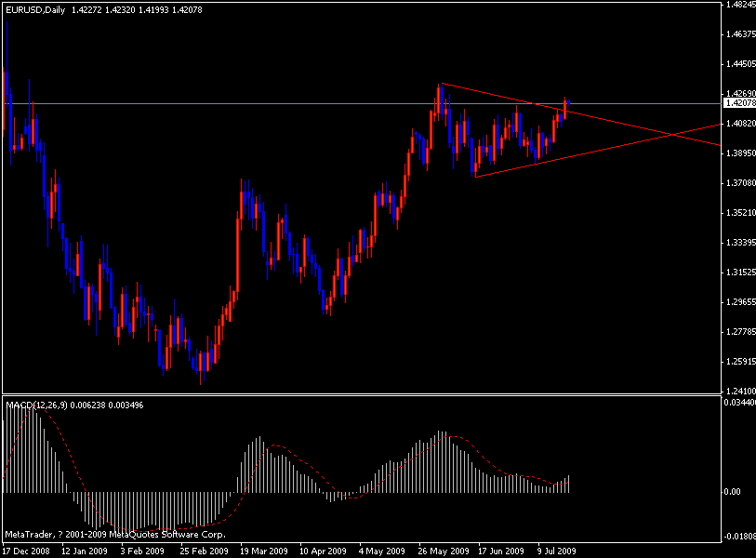
Task: Click the 1.44505 price axis label
Action: [x=740, y=64]
